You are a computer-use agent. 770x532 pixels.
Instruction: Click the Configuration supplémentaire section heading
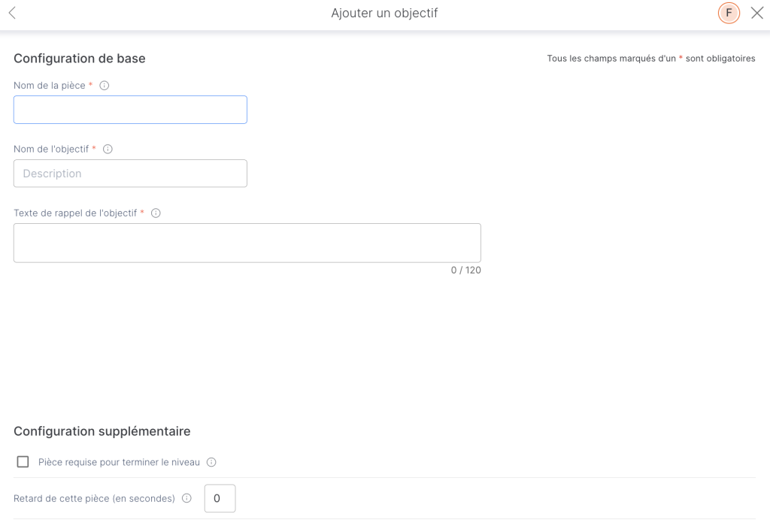pyautogui.click(x=102, y=431)
